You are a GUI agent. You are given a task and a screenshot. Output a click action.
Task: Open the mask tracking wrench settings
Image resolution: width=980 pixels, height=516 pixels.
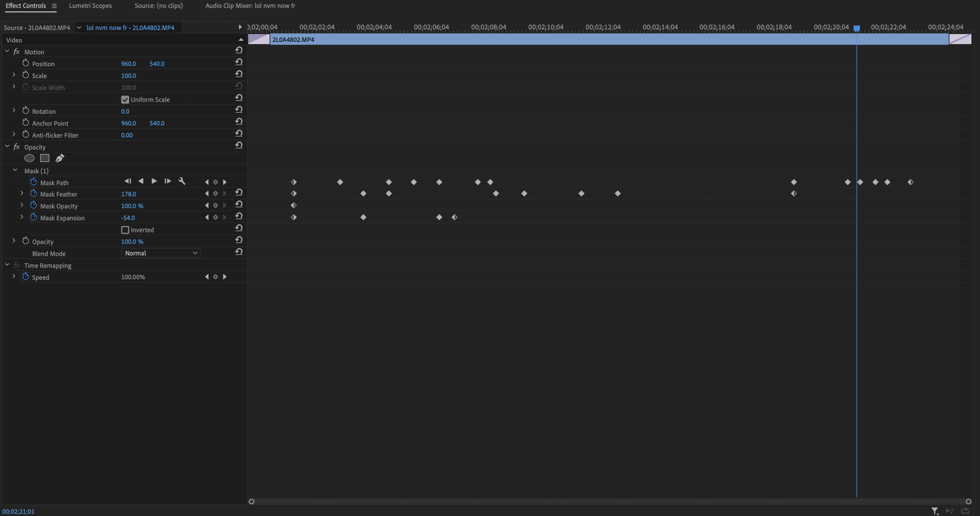tap(182, 181)
